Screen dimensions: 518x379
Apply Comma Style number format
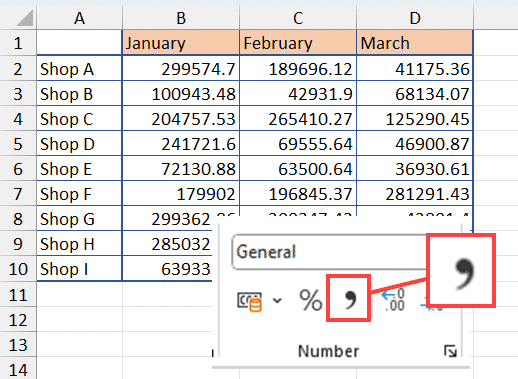pos(348,298)
